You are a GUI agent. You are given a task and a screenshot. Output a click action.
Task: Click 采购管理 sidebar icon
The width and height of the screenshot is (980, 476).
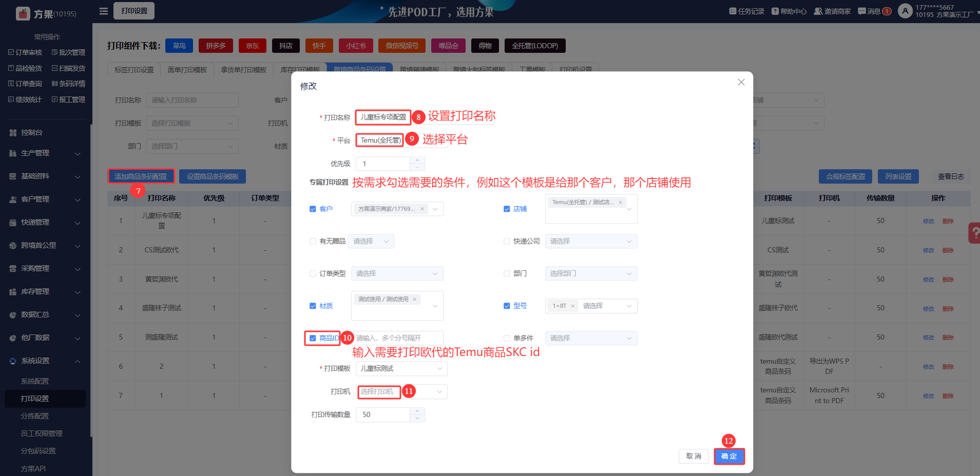tap(13, 268)
